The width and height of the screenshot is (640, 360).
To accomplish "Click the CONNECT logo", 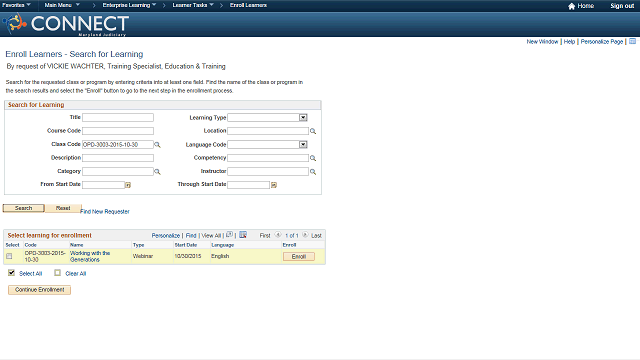I will click(66, 24).
